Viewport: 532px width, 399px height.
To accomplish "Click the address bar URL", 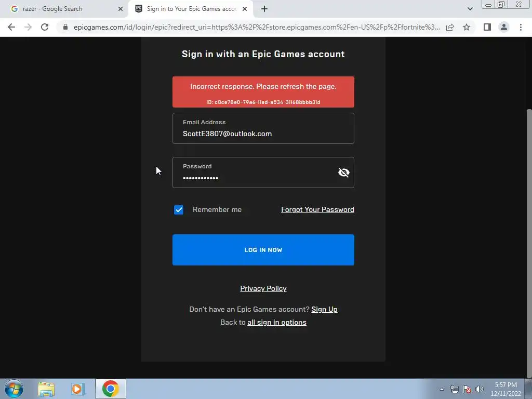I will [x=257, y=27].
